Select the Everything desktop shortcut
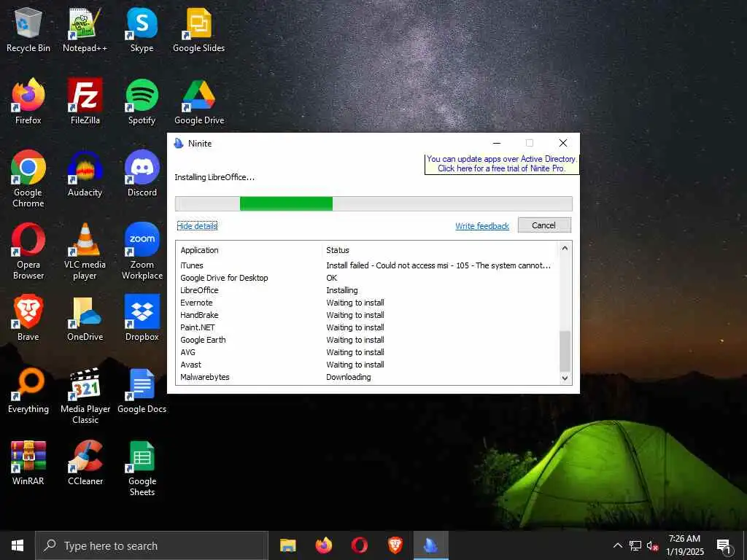747x560 pixels. pos(28,391)
